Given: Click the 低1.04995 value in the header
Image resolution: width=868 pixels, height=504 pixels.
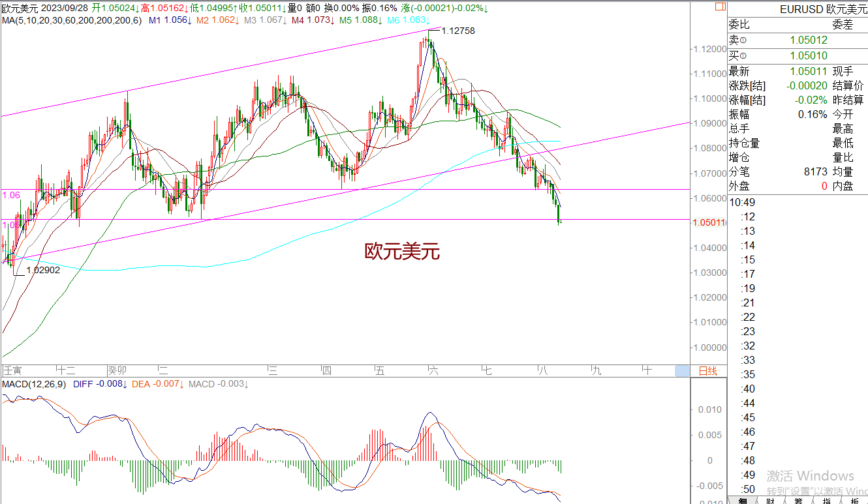Looking at the screenshot, I should [x=214, y=8].
